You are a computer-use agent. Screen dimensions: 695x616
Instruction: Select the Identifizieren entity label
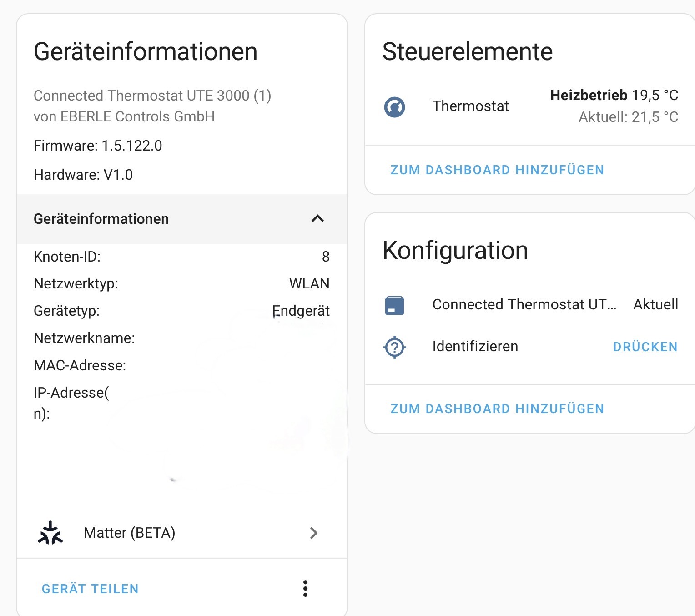tap(475, 347)
